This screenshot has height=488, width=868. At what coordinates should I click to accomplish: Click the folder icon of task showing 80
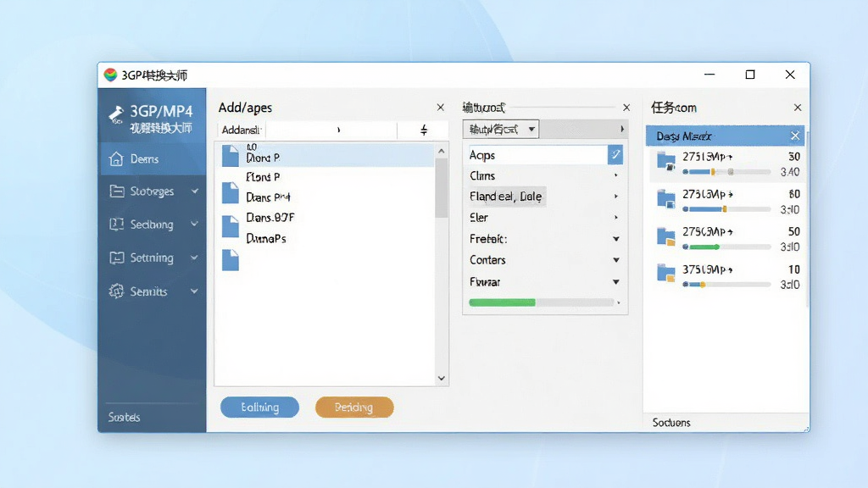(666, 198)
